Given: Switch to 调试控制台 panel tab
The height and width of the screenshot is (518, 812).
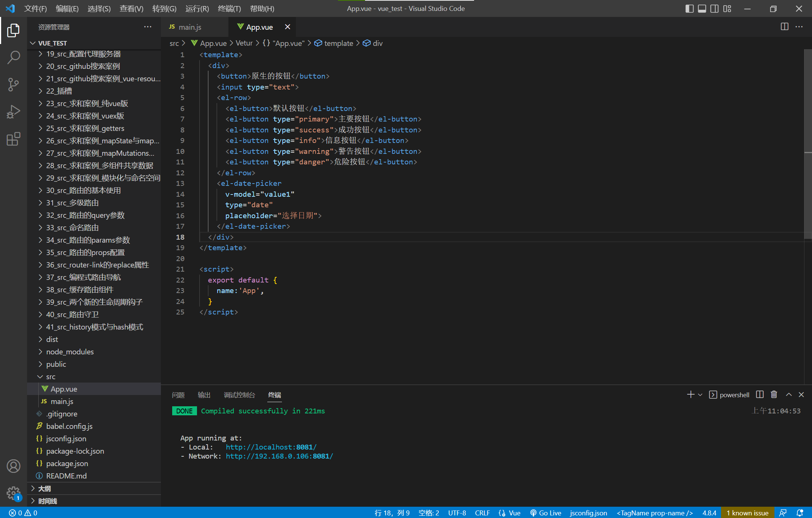Looking at the screenshot, I should tap(239, 395).
